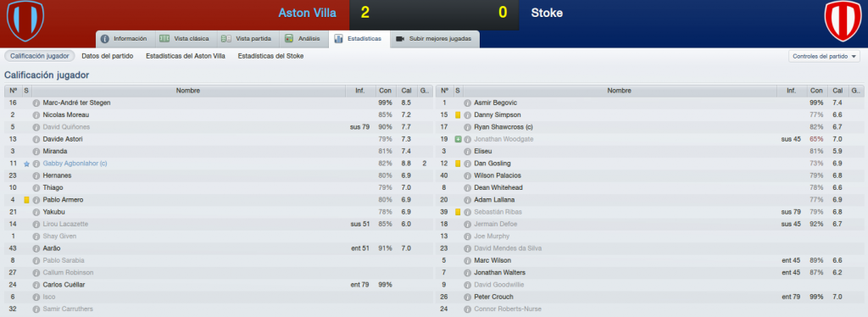Click the Aston Villa club crest
Screen dimensions: 868x317
pos(25,21)
